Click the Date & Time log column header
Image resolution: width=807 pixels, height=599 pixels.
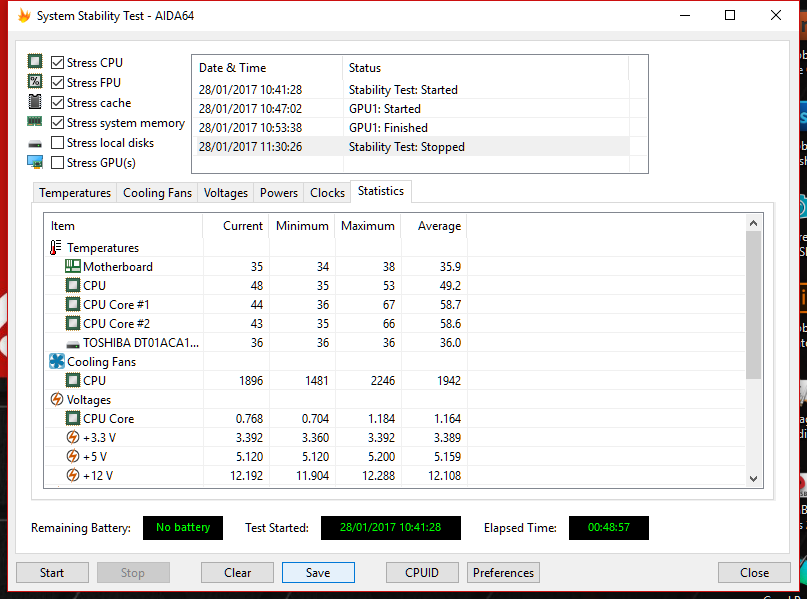(x=267, y=68)
